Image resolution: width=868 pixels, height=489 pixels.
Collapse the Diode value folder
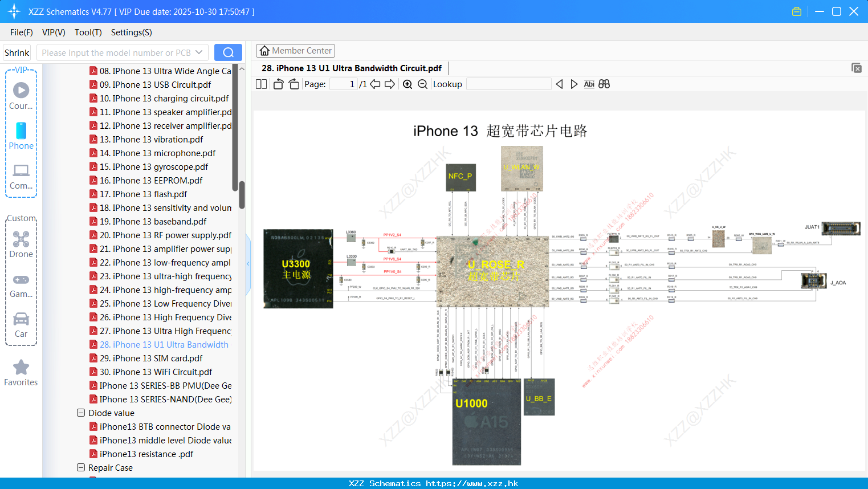tap(81, 413)
